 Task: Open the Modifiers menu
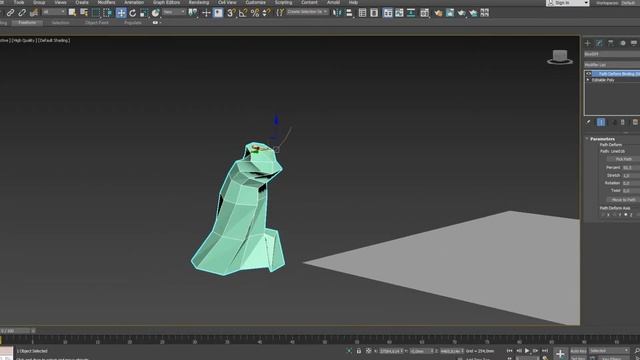(106, 2)
